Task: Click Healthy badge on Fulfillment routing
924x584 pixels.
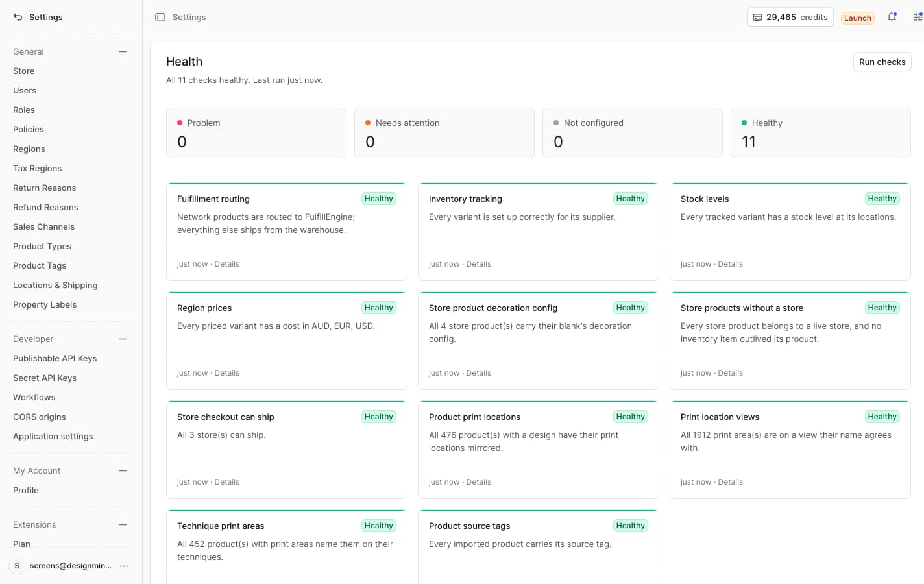Action: point(379,199)
